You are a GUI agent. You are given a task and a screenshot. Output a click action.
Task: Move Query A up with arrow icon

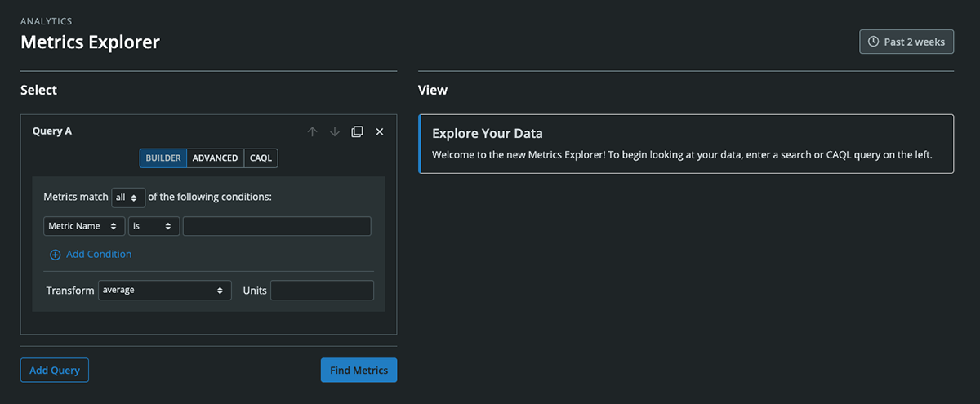click(x=312, y=131)
